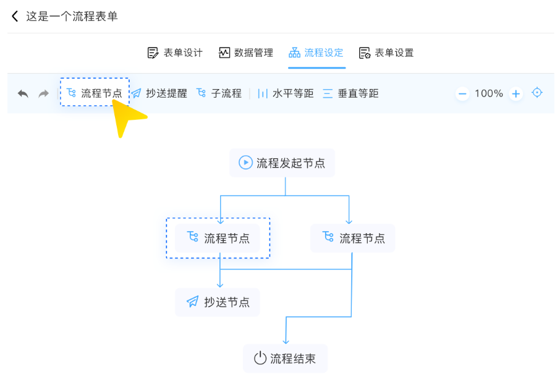Viewport: 560px width, 392px height.
Task: Click the 100% zoom level text
Action: 489,93
